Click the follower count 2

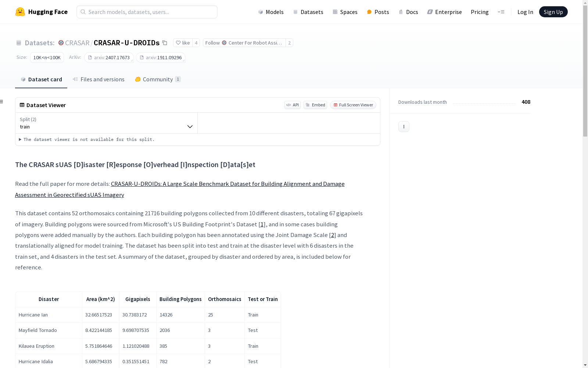(290, 43)
